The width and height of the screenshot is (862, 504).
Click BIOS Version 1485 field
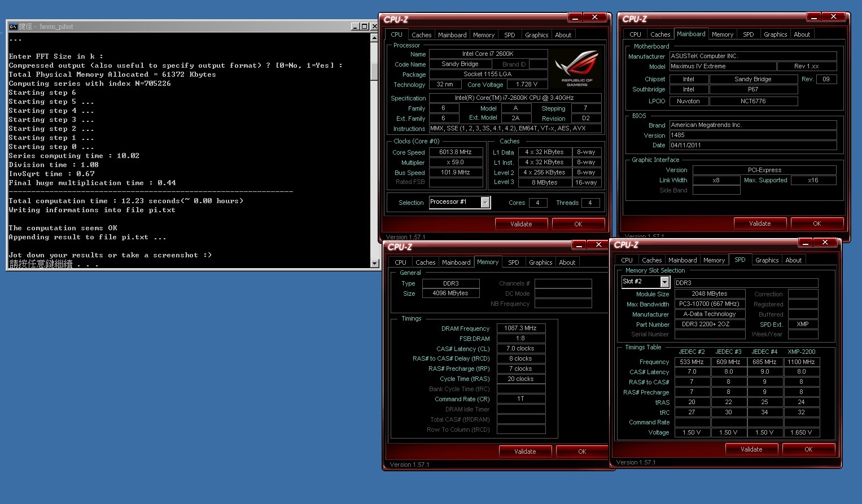point(752,135)
